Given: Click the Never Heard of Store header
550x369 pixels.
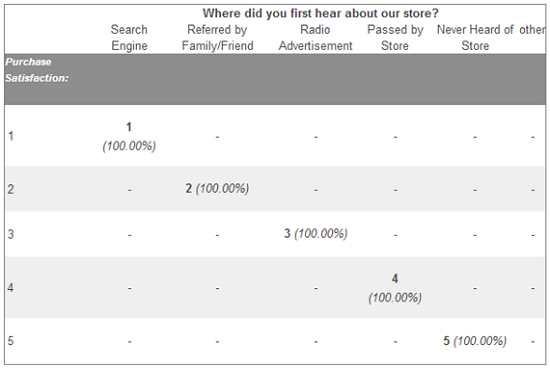Looking at the screenshot, I should pyautogui.click(x=475, y=38).
